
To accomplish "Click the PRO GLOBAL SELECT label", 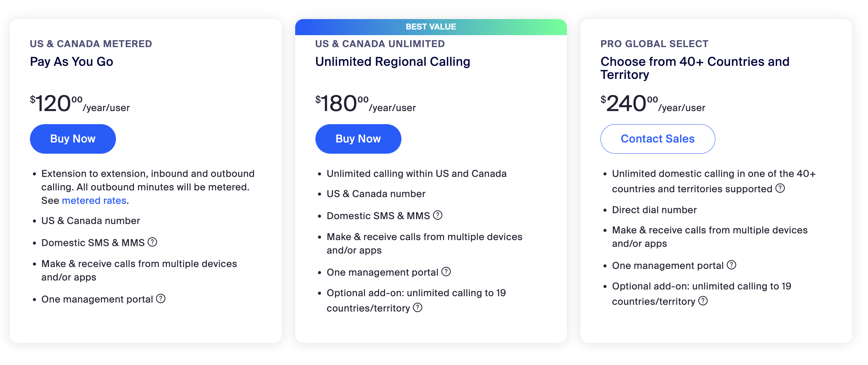I will (x=654, y=44).
